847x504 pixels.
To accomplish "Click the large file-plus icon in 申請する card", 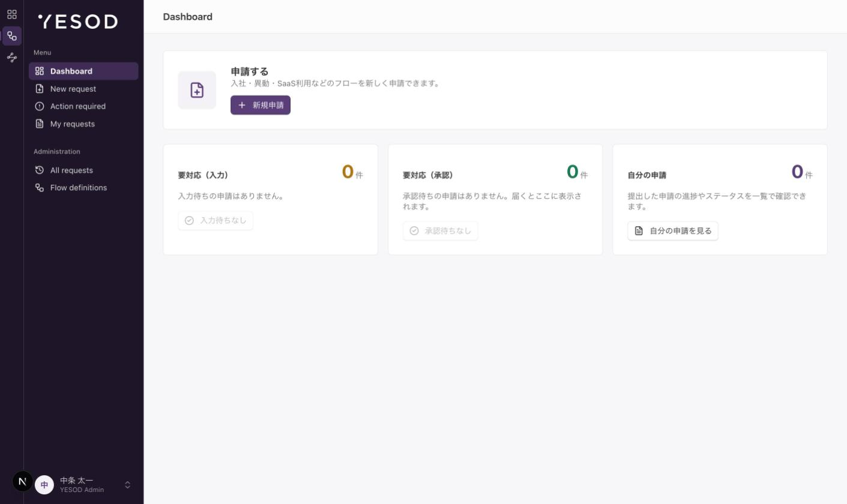I will (197, 90).
